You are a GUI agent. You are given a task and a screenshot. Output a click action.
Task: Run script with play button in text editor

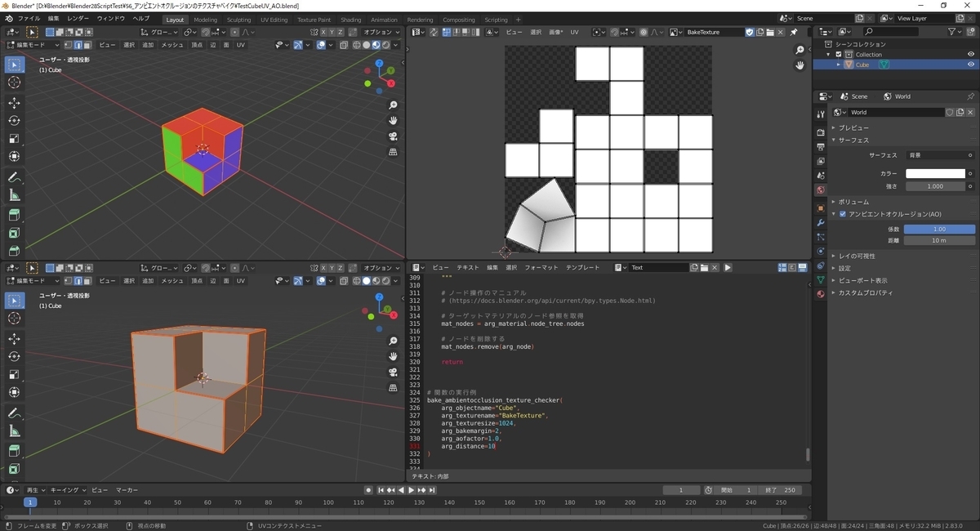(728, 268)
